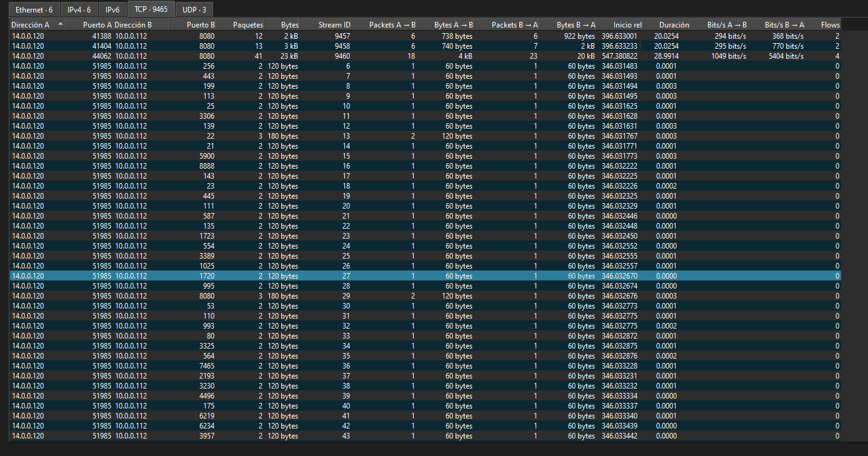The image size is (868, 456).
Task: Sort conversations by Puerto B header
Action: click(x=201, y=25)
